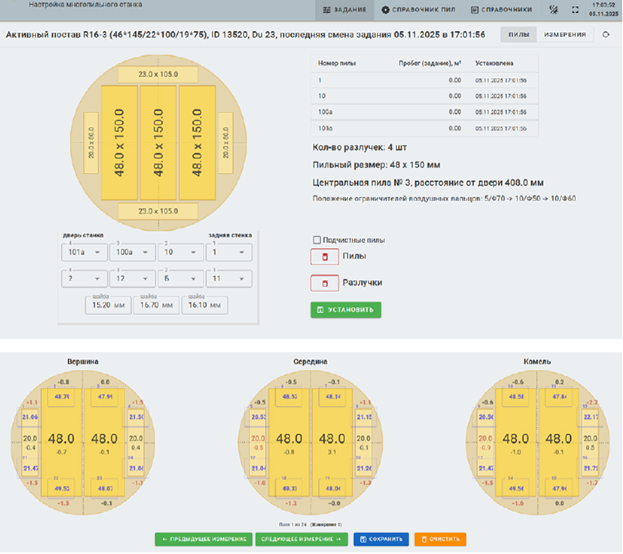
Task: Enable the Подчистные пилы checkbox
Action: pos(317,240)
